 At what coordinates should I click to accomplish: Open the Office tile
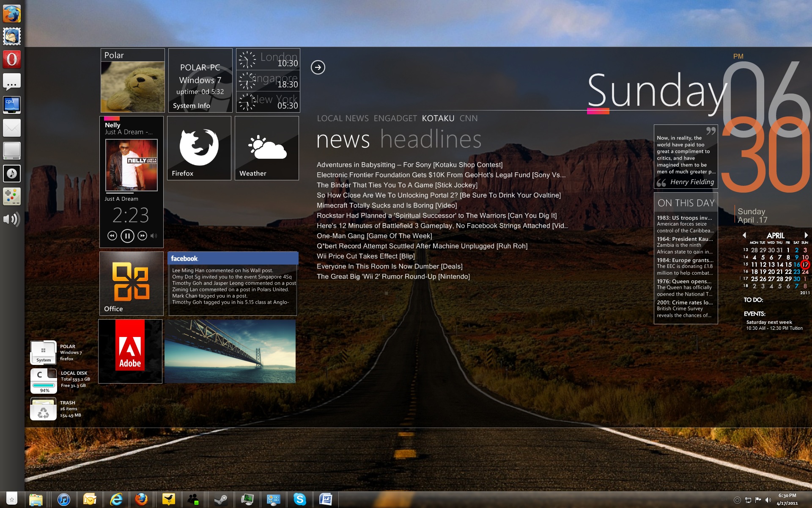pos(132,284)
